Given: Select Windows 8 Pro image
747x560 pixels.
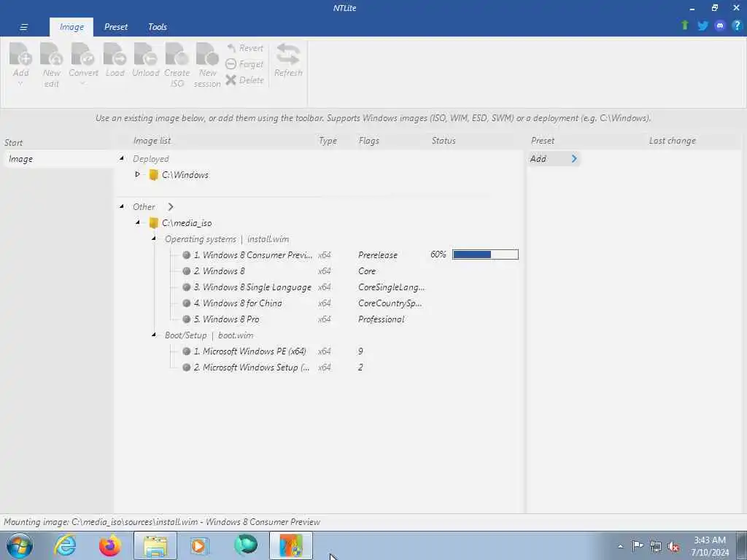Looking at the screenshot, I should 226,319.
